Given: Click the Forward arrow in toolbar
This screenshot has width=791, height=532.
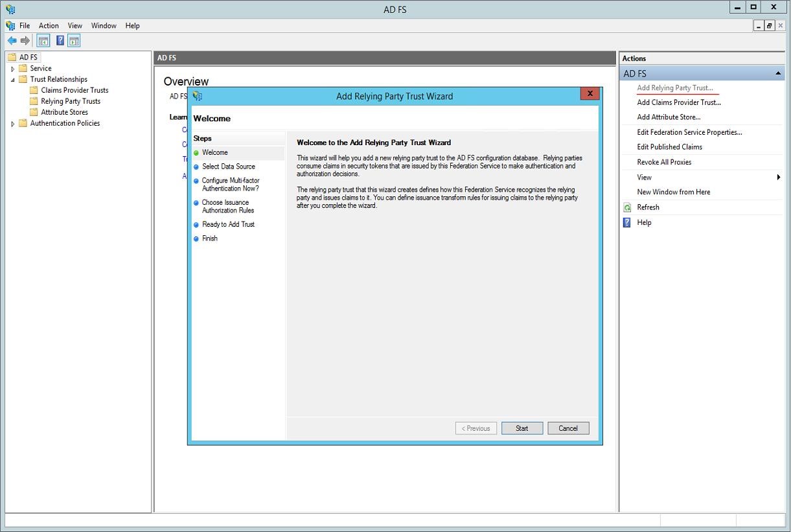Looking at the screenshot, I should point(25,41).
